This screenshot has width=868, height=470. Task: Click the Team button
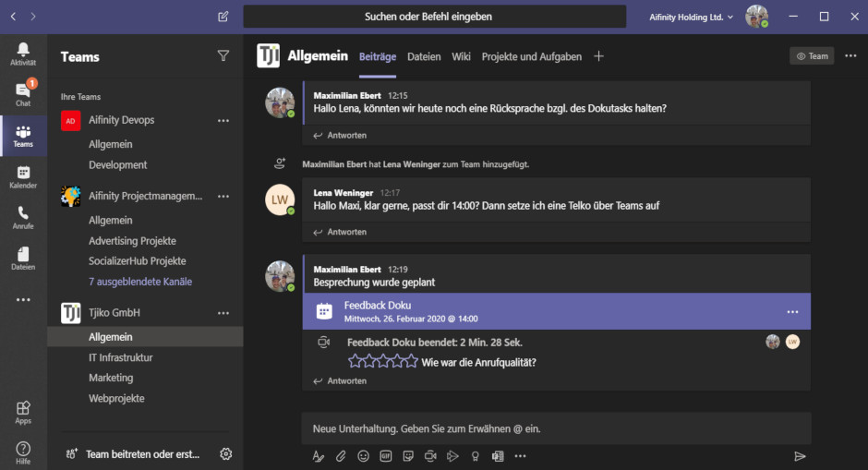click(x=812, y=56)
